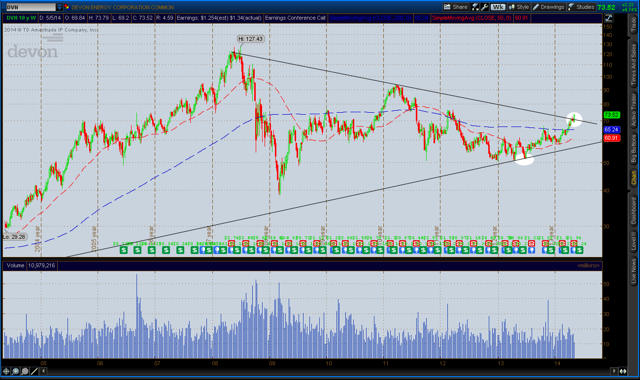Open the Style dropdown menu
Screen dimensions: 640x380
tap(519, 7)
